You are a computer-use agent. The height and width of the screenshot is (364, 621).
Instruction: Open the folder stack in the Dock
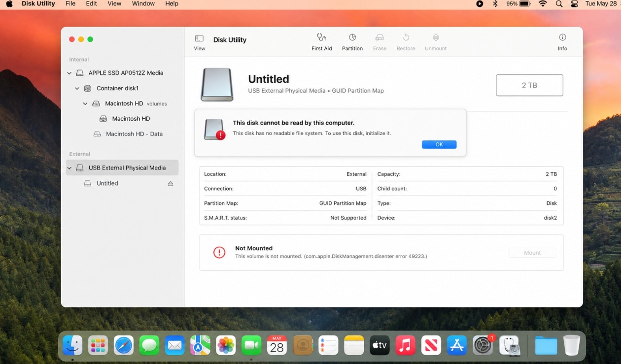click(546, 345)
